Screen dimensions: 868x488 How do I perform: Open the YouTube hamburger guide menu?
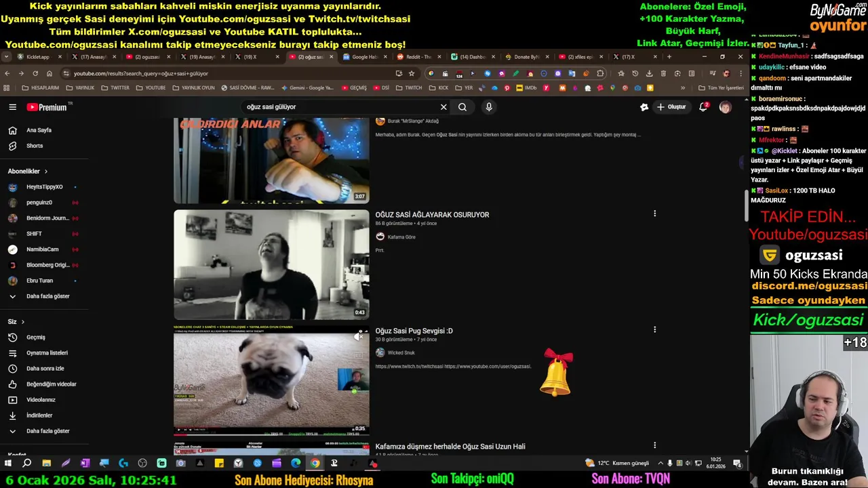pos(12,107)
